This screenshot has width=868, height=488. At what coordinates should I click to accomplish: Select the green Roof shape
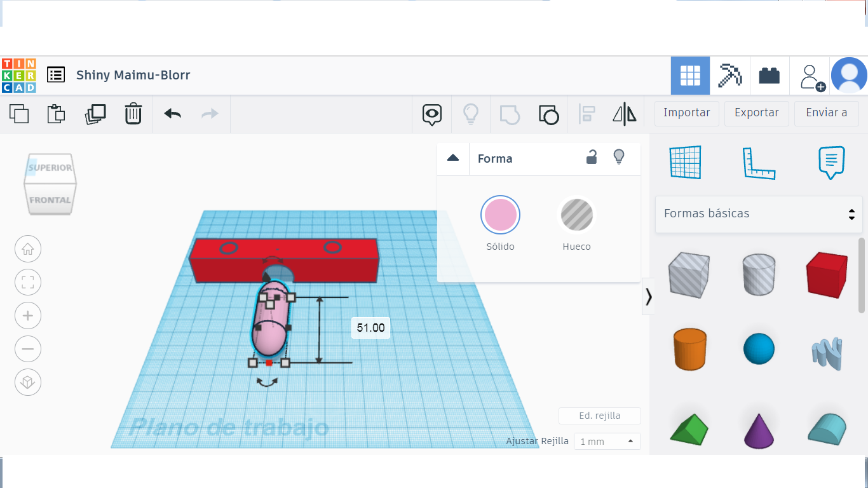pyautogui.click(x=690, y=429)
